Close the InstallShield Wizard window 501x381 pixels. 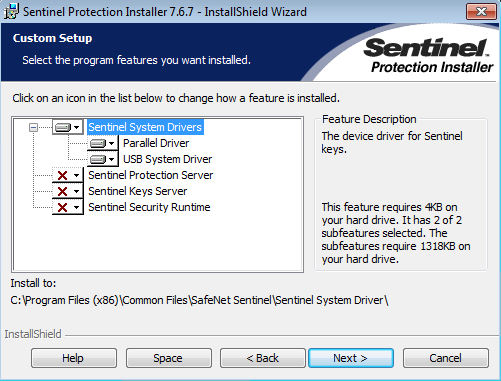(481, 12)
